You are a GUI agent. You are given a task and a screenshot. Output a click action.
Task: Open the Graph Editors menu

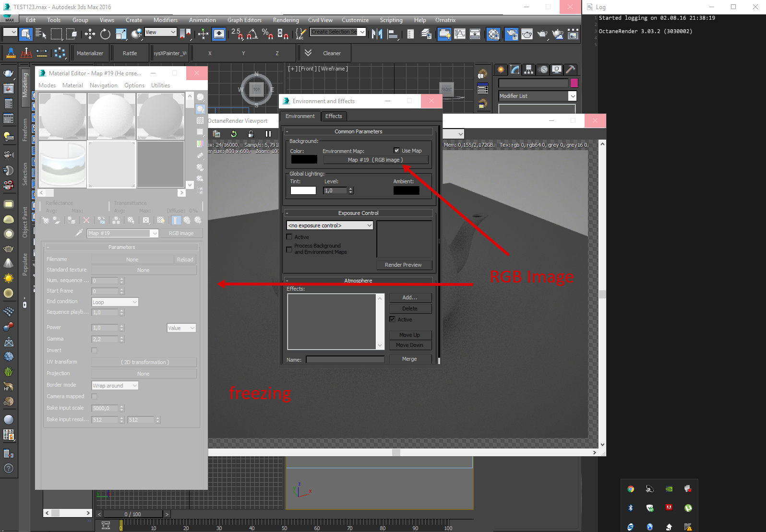tap(244, 20)
